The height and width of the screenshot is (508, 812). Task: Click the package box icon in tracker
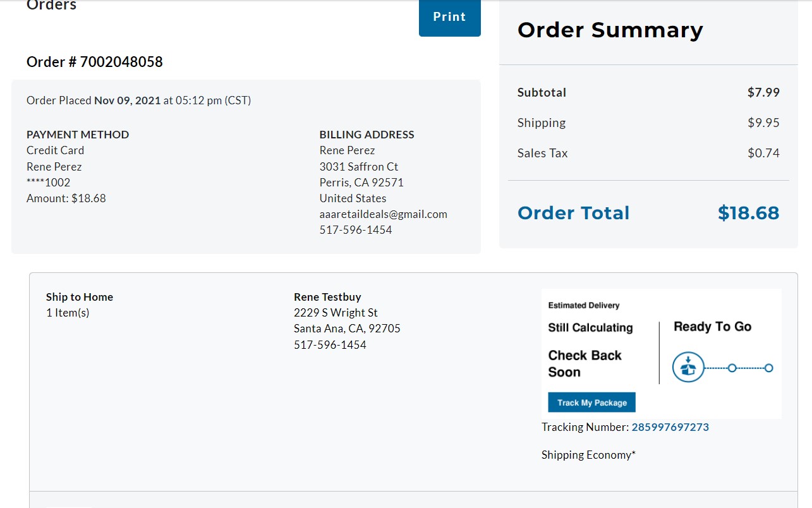pos(688,367)
